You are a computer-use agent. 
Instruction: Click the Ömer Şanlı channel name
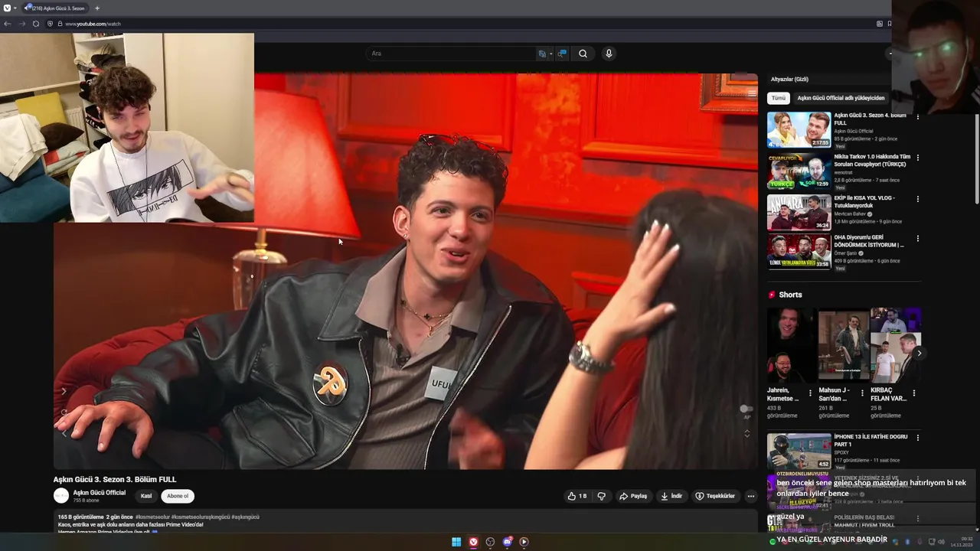[845, 253]
